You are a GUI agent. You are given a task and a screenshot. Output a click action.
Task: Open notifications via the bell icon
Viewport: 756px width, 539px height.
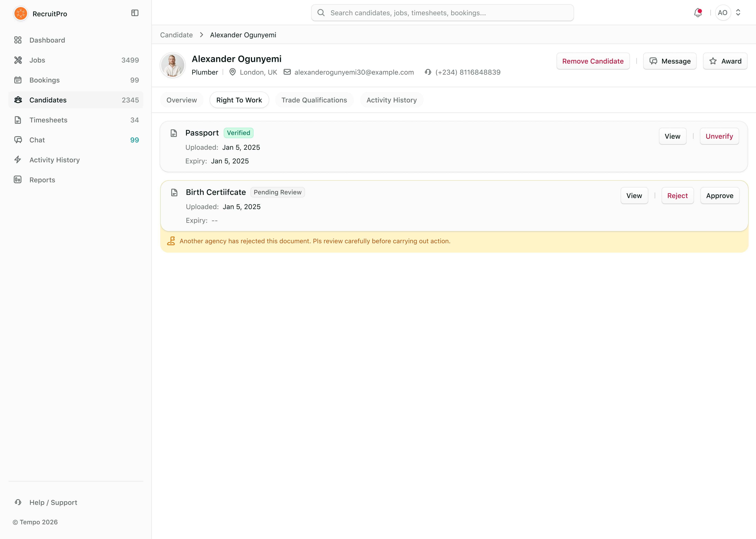[x=698, y=13]
